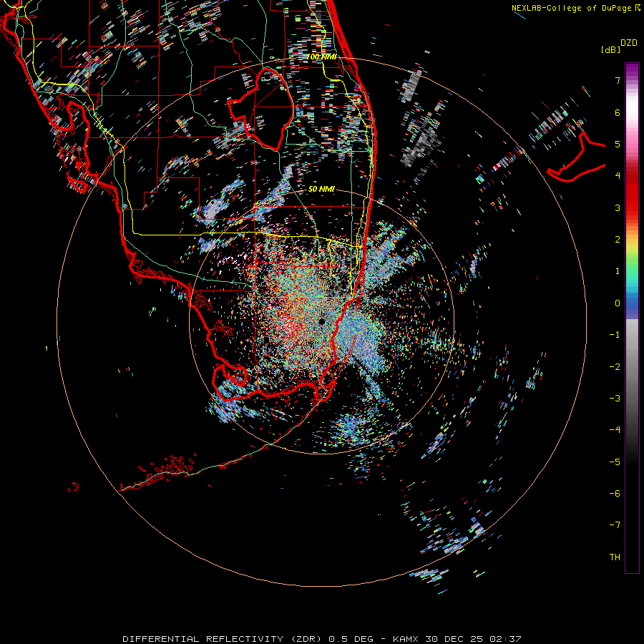
Task: Click the 4 dB scale label
Action: point(618,176)
